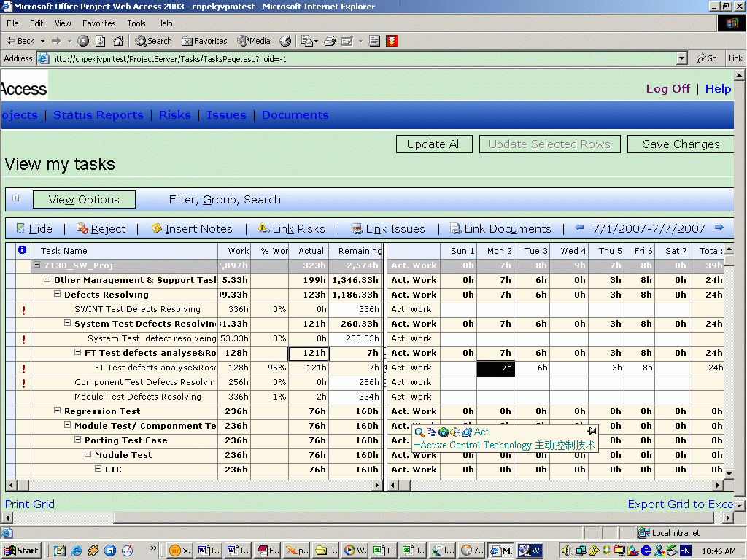Click the History icon next to Media
This screenshot has height=560, width=747.
click(285, 41)
